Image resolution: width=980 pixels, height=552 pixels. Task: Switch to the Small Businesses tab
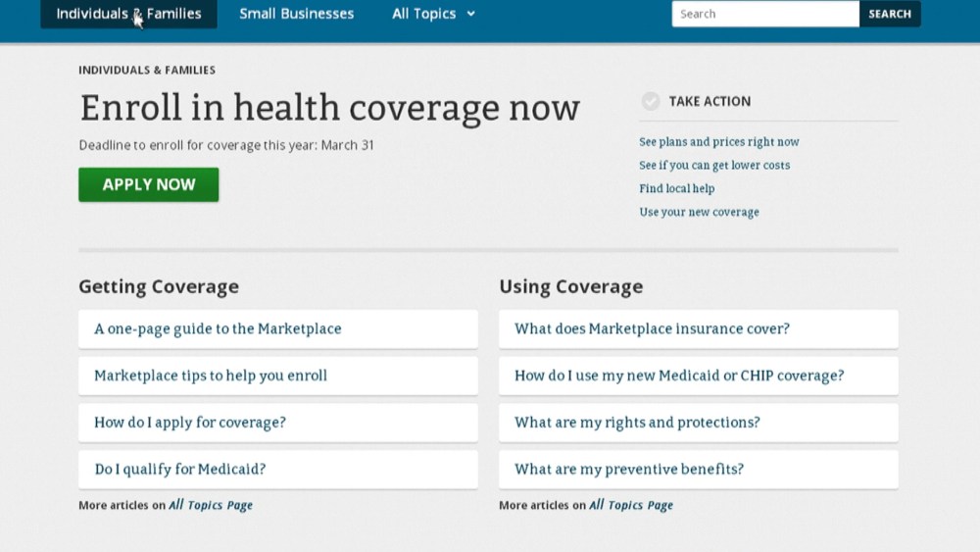coord(297,14)
